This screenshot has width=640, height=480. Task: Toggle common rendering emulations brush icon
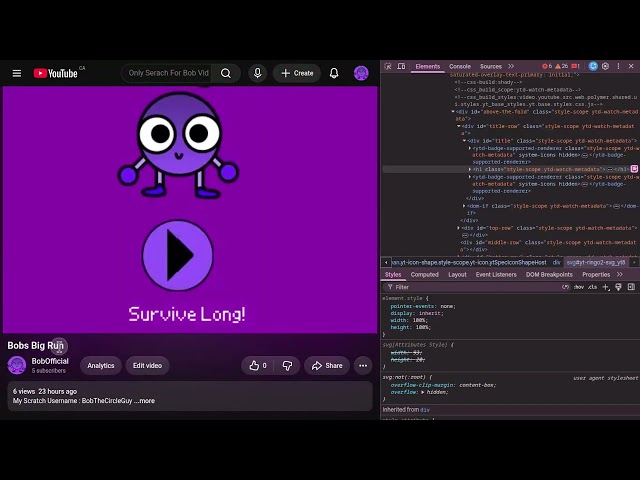click(x=618, y=287)
